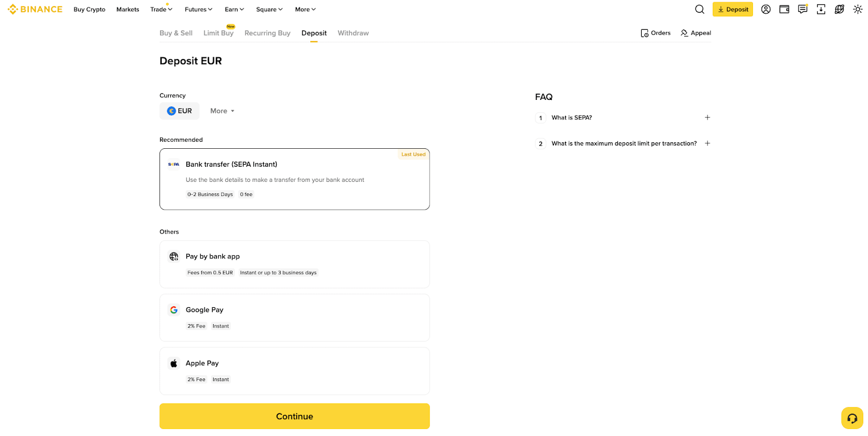The height and width of the screenshot is (436, 868).
Task: Switch to the Withdraw tab
Action: tap(353, 33)
